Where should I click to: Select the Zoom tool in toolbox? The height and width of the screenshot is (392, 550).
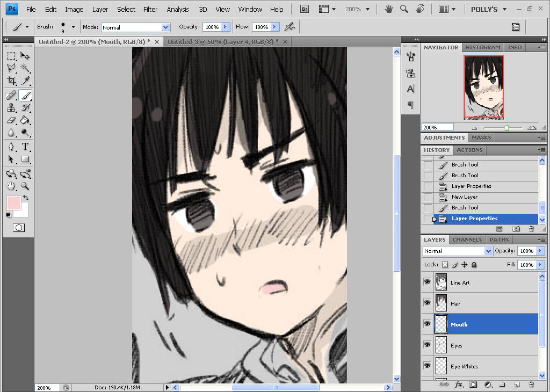pyautogui.click(x=25, y=186)
